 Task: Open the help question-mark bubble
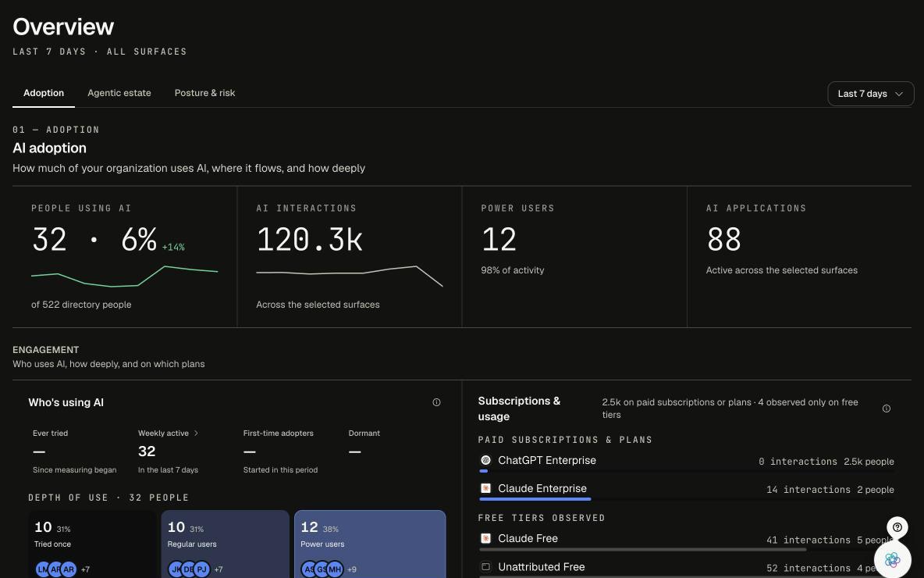[897, 527]
